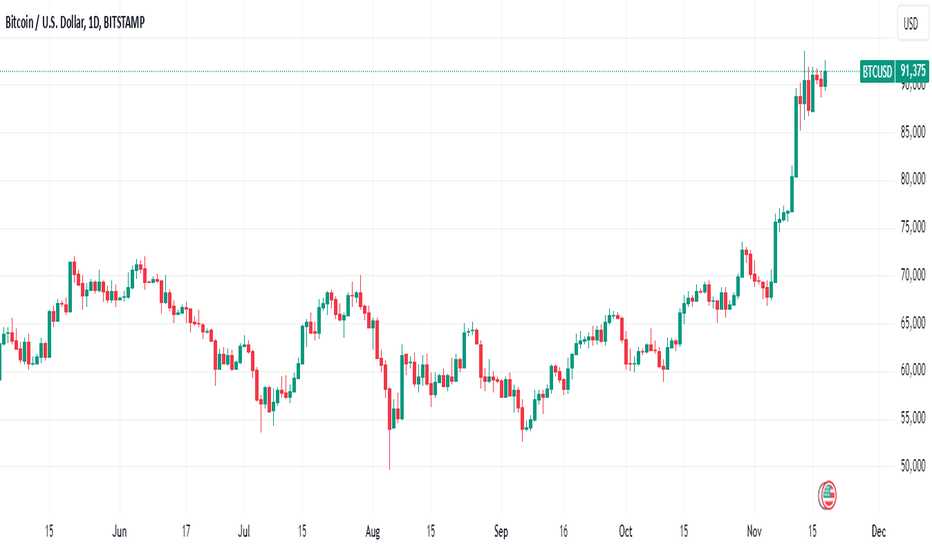Click the long red August low candle wick

click(x=389, y=450)
